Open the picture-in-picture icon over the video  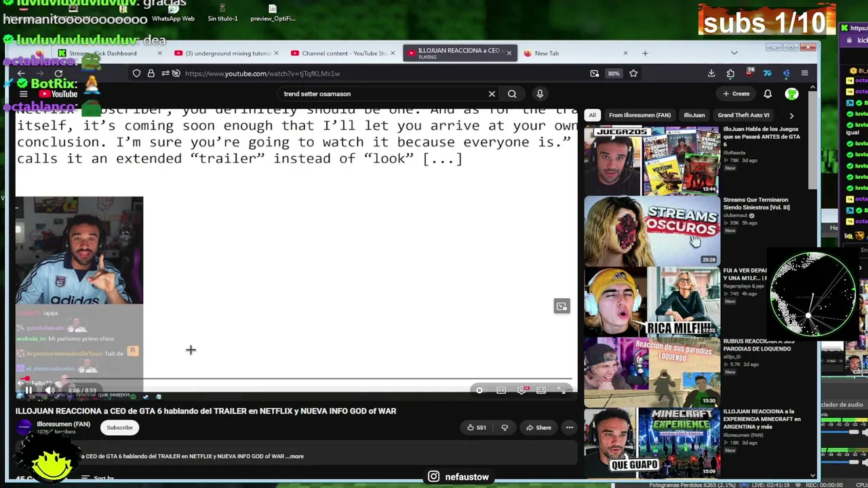(x=561, y=306)
